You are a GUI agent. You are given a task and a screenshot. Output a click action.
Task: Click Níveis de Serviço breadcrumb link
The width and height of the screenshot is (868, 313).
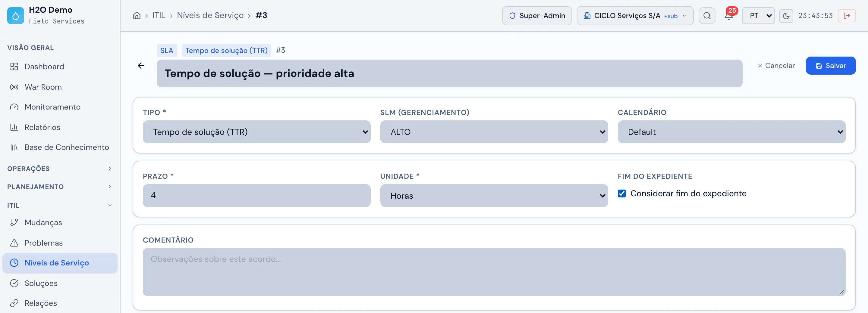pos(210,15)
